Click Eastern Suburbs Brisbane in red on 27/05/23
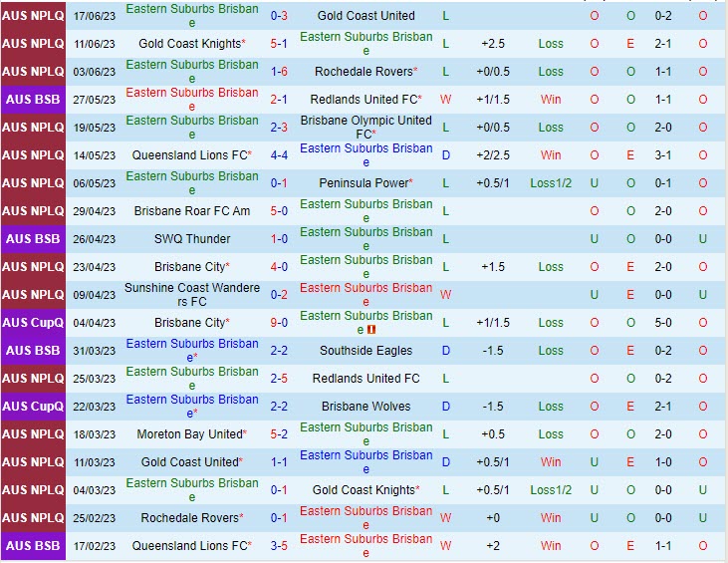Viewport: 728px width, 563px height. pos(192,100)
